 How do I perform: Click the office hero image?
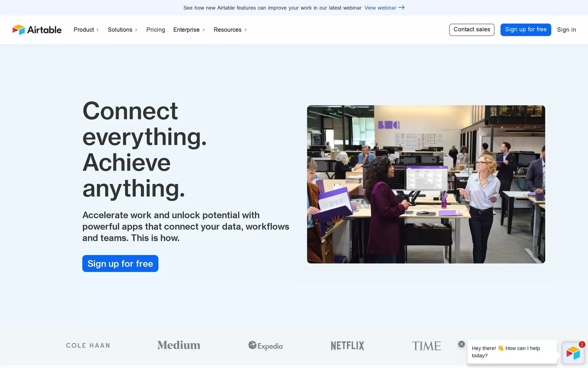(x=426, y=184)
